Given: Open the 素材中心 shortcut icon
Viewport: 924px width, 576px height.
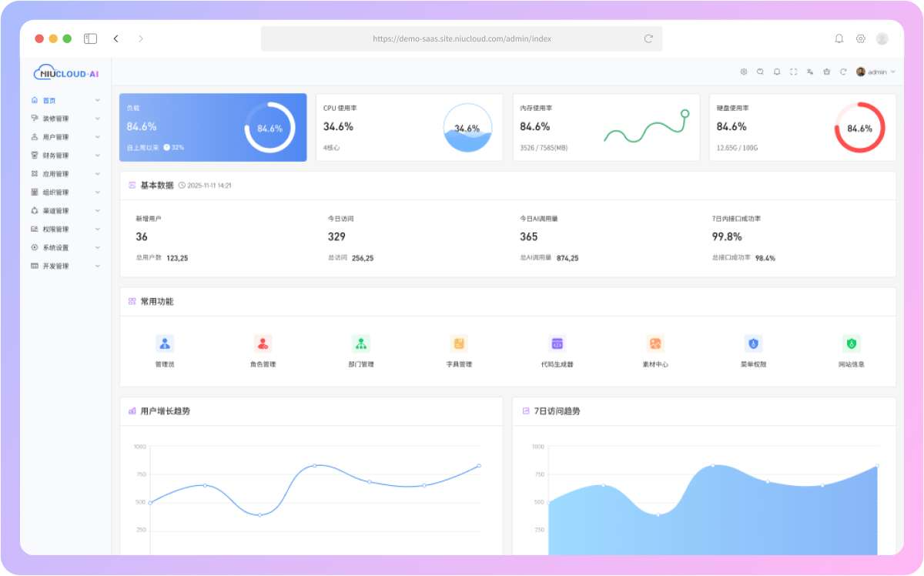Looking at the screenshot, I should (x=655, y=343).
